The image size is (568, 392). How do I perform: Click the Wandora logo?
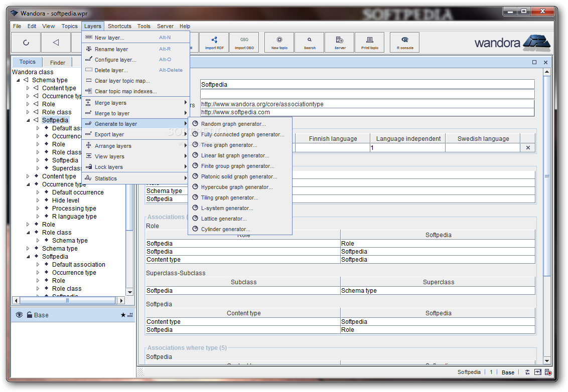click(513, 43)
